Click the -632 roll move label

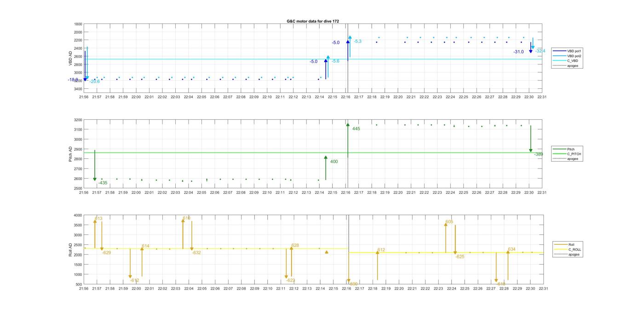tap(196, 253)
